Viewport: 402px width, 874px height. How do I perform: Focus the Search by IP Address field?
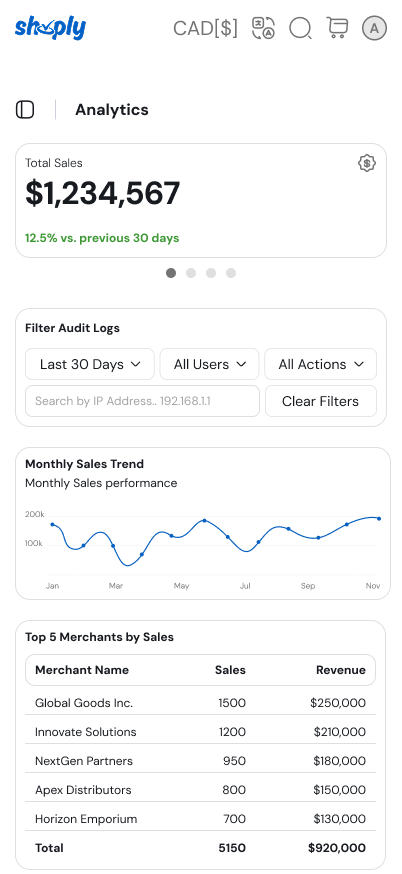142,401
